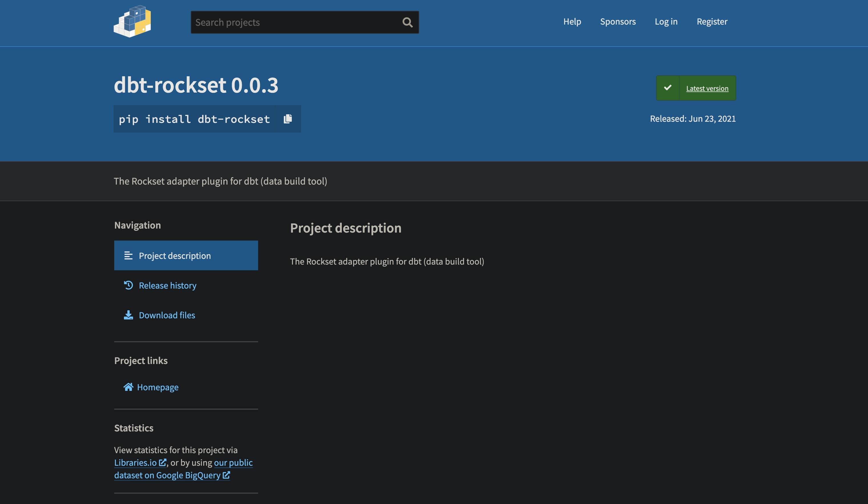Click the download files icon
Image resolution: width=868 pixels, height=504 pixels.
[128, 315]
